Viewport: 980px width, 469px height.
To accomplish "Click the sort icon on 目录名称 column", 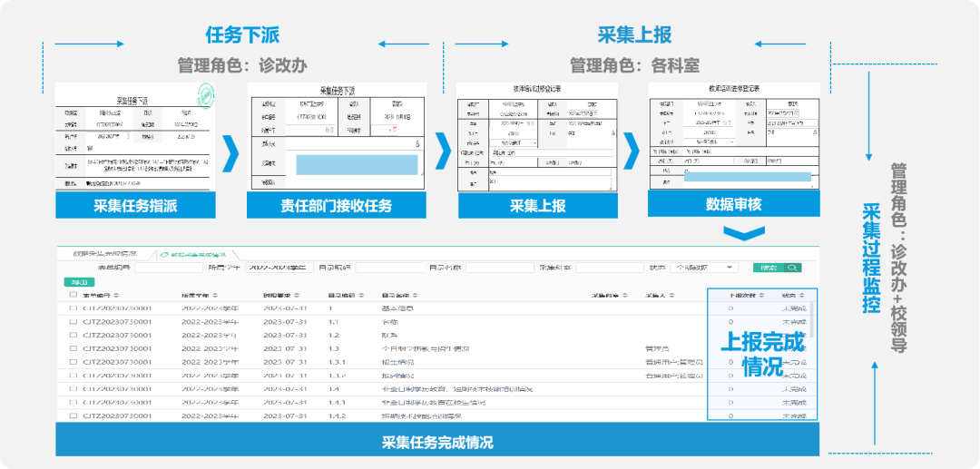I will (x=416, y=295).
